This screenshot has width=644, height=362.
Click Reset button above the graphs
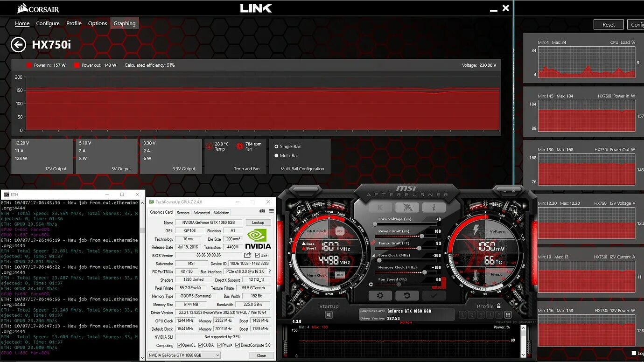[609, 25]
